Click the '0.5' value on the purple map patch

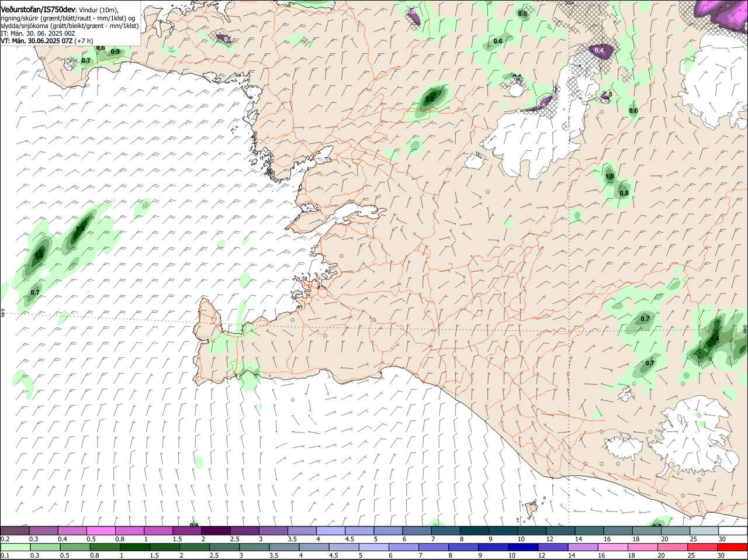(x=411, y=12)
